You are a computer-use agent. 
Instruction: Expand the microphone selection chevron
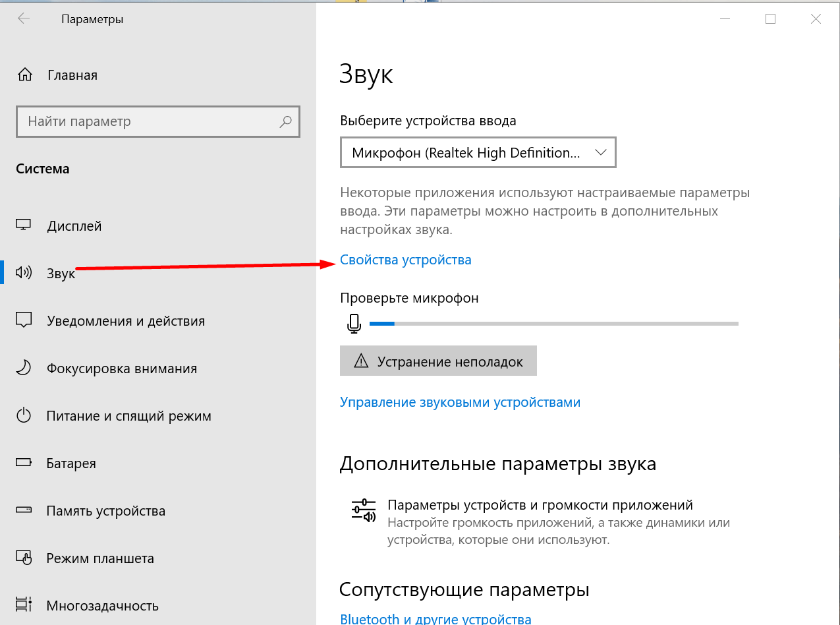tap(600, 153)
